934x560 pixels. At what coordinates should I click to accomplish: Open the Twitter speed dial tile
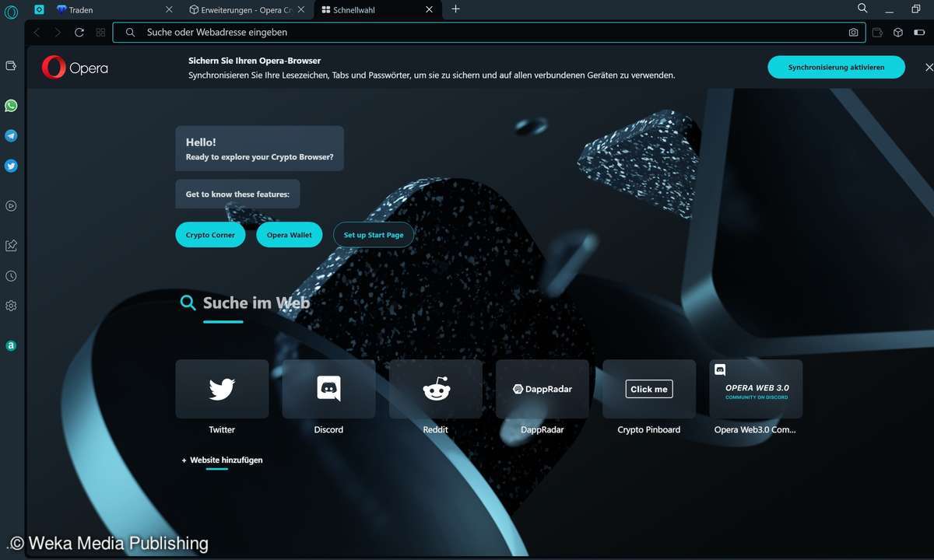coord(222,389)
